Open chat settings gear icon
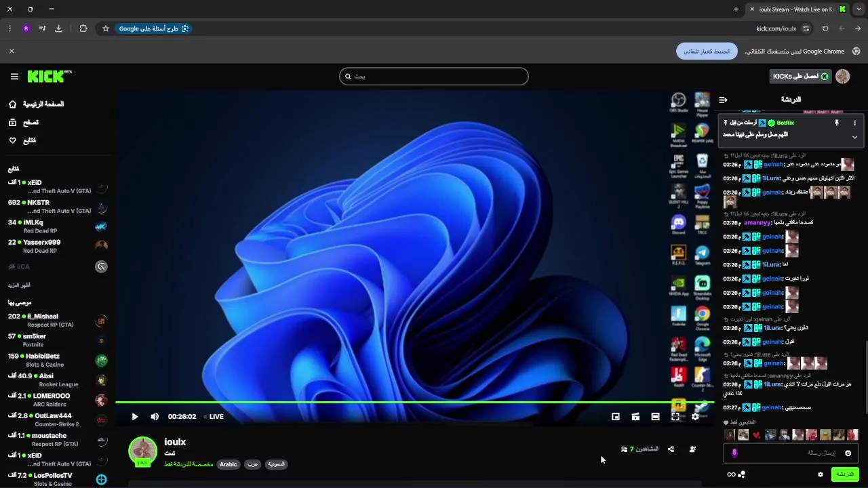This screenshot has width=868, height=488. [x=821, y=474]
